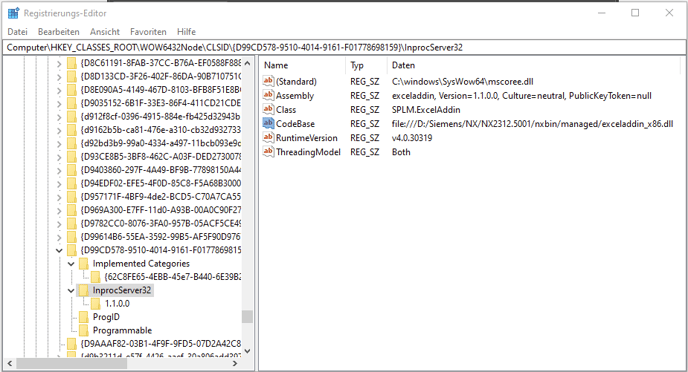This screenshot has height=372, width=688.
Task: Click folder icon of {D9035152-6B1F key
Action: tap(72, 103)
